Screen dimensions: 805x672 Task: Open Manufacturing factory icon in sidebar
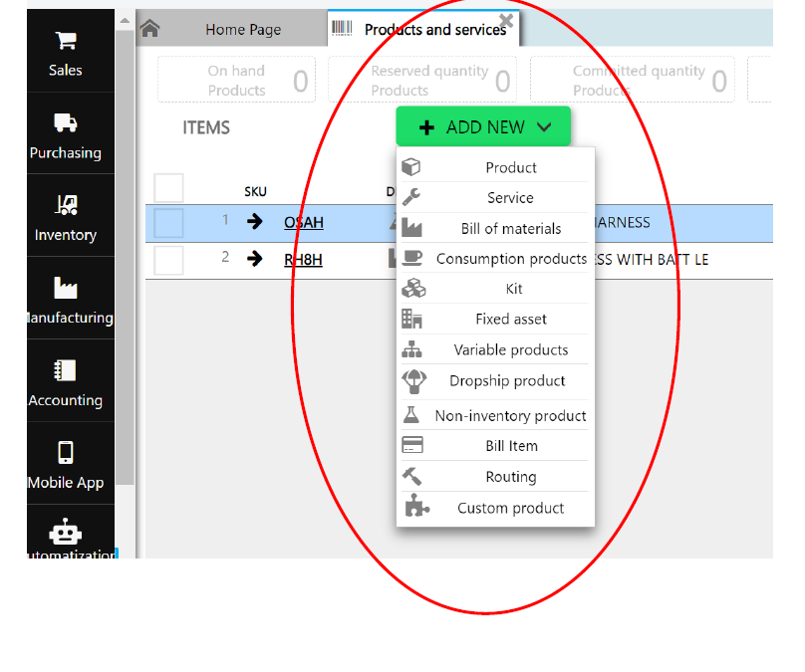(x=66, y=288)
